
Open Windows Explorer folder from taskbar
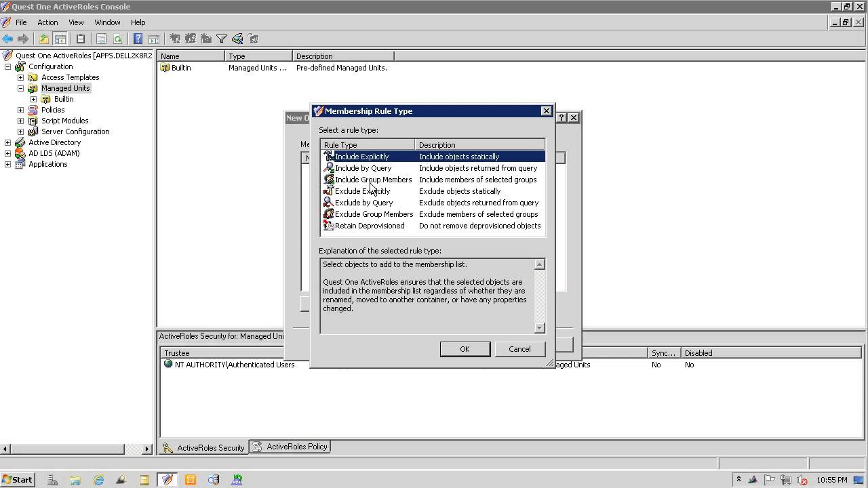click(x=75, y=480)
